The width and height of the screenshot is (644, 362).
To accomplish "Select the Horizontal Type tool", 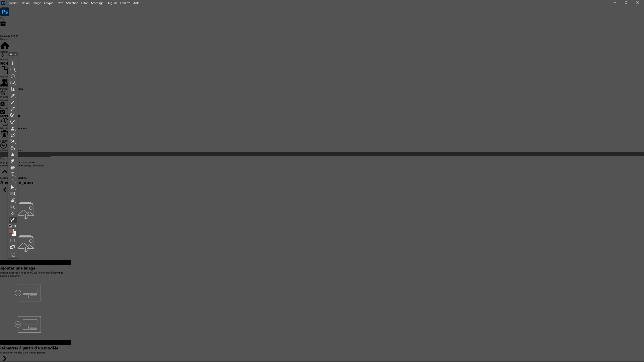I will click(13, 174).
